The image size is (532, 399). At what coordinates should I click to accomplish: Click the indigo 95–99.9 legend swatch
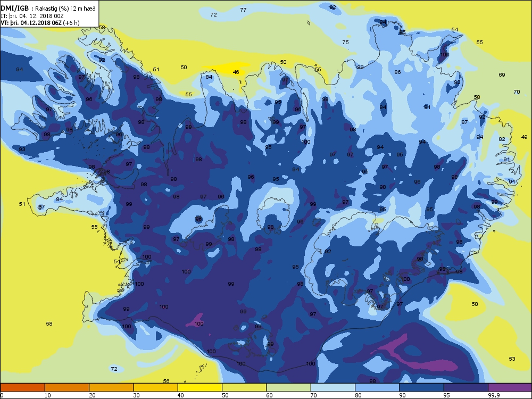tap(466, 387)
